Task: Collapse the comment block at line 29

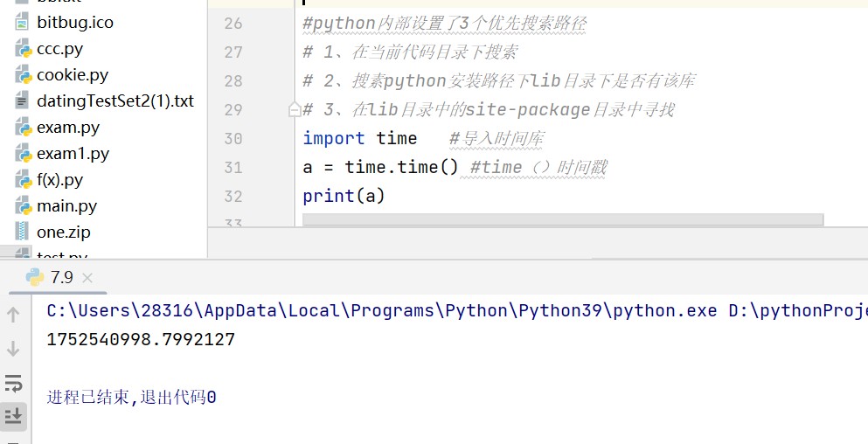Action: 295,110
